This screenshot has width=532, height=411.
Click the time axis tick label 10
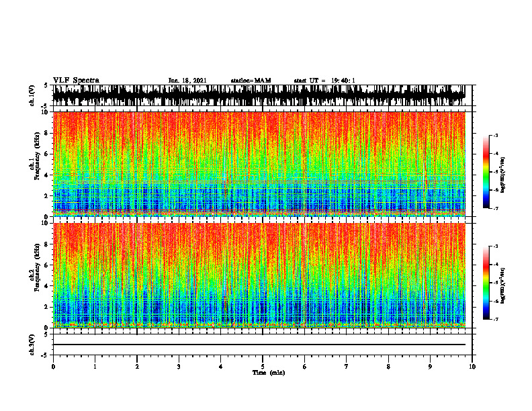coord(472,367)
